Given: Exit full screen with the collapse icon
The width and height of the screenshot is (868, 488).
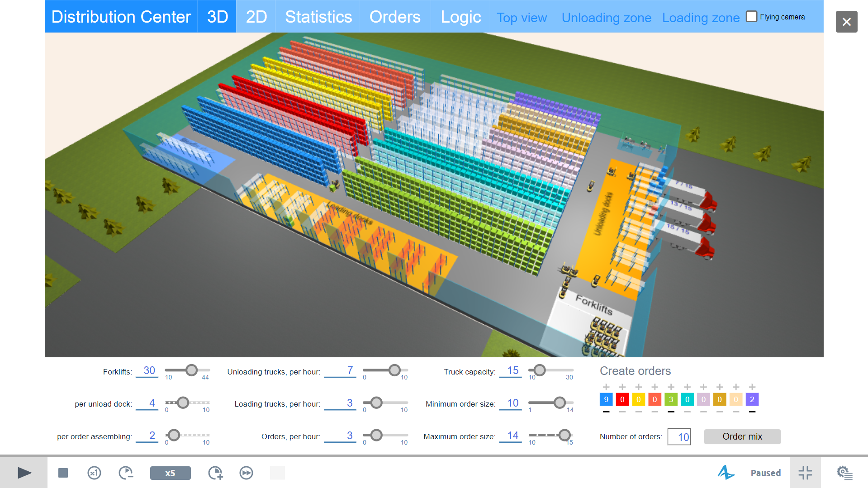Looking at the screenshot, I should click(x=805, y=473).
